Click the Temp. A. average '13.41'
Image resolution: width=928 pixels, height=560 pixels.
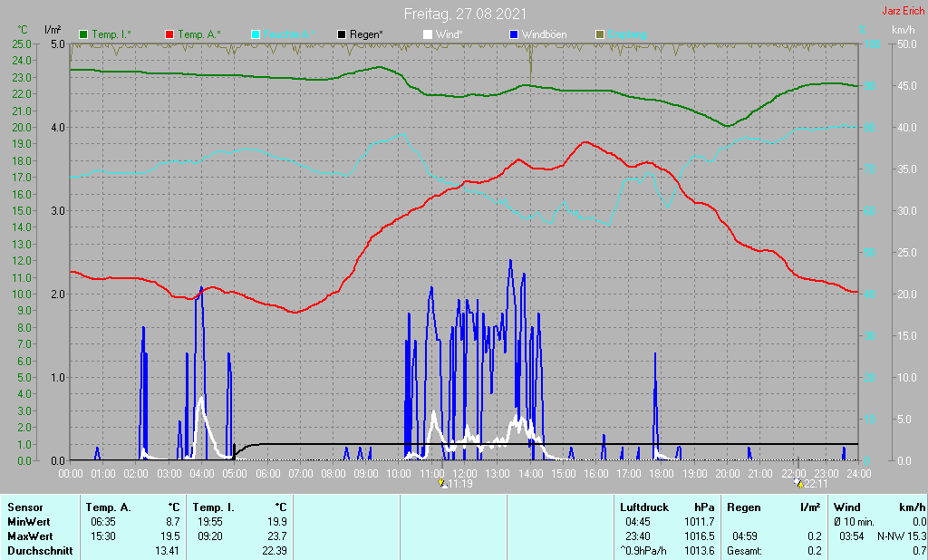(x=168, y=551)
